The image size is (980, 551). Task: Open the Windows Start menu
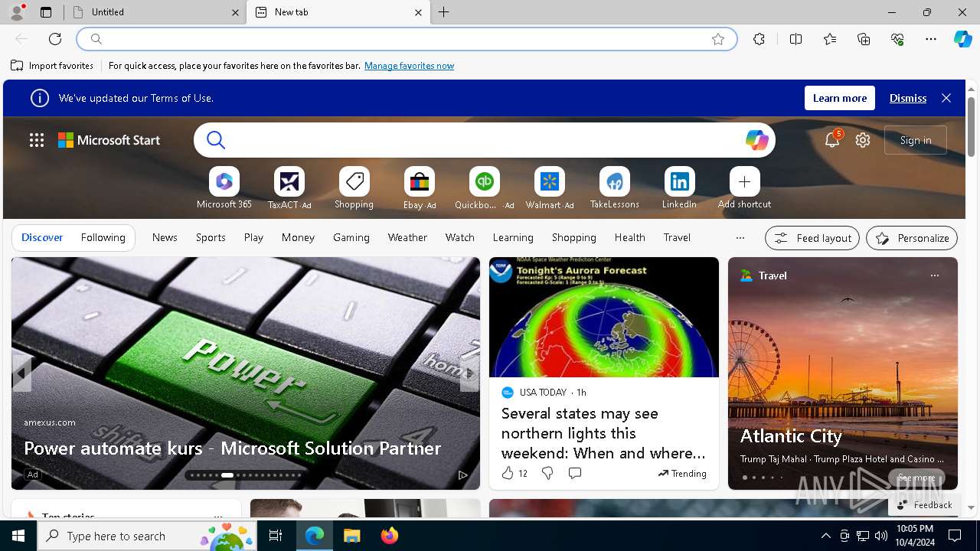[18, 536]
